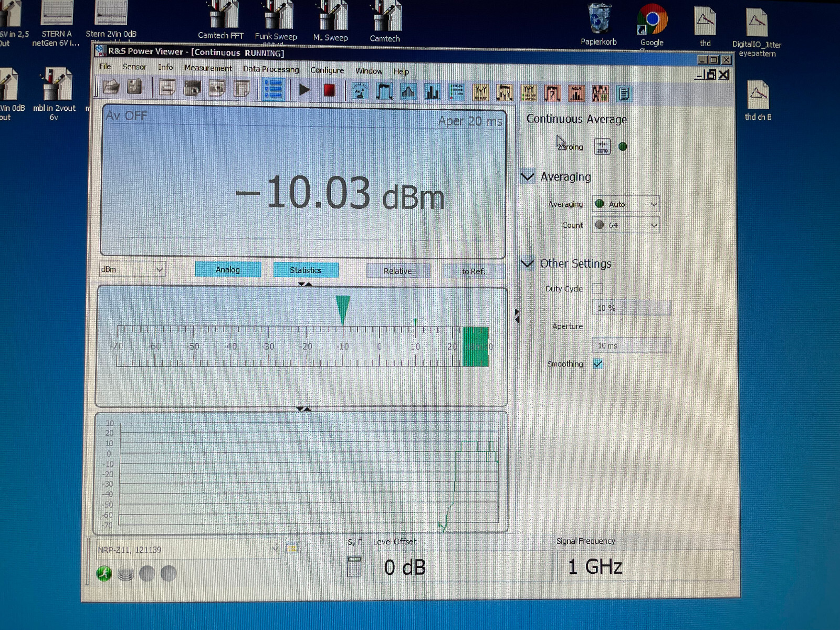This screenshot has width=840, height=630.
Task: Collapse the Other Settings section
Action: (x=527, y=263)
